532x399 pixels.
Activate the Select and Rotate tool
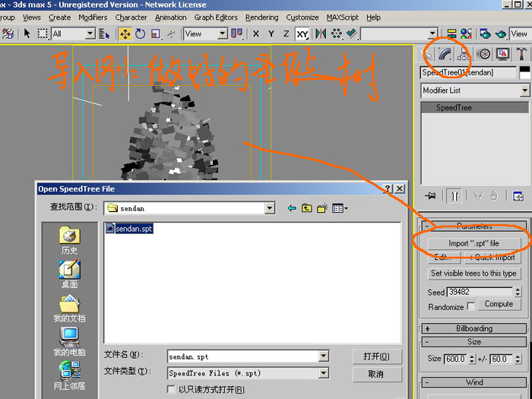point(140,33)
